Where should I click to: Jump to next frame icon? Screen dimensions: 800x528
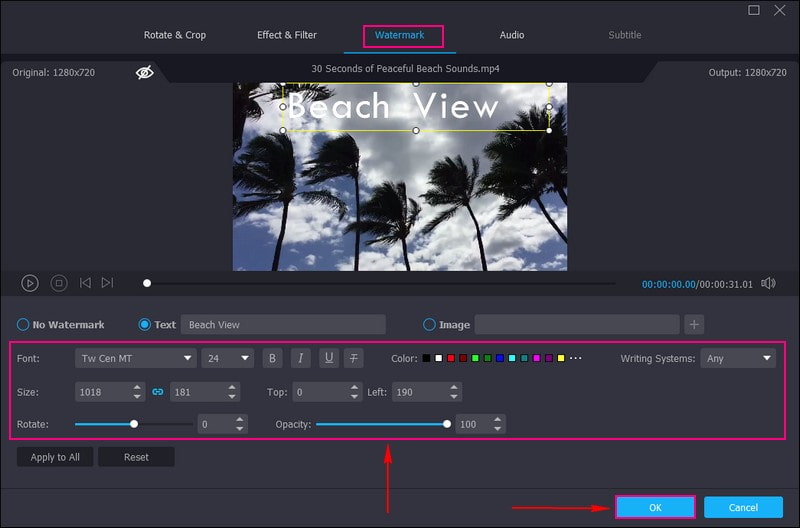[x=107, y=283]
